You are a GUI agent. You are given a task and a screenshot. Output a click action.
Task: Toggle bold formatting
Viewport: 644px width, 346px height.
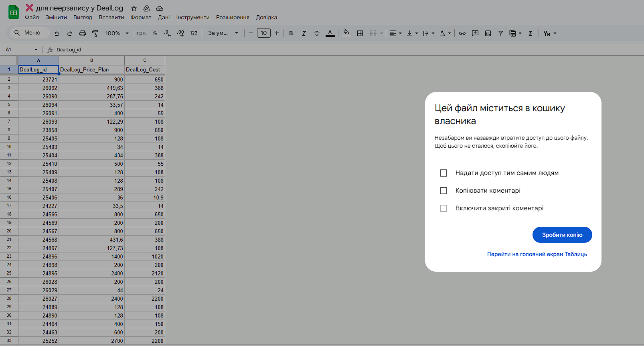[291, 33]
